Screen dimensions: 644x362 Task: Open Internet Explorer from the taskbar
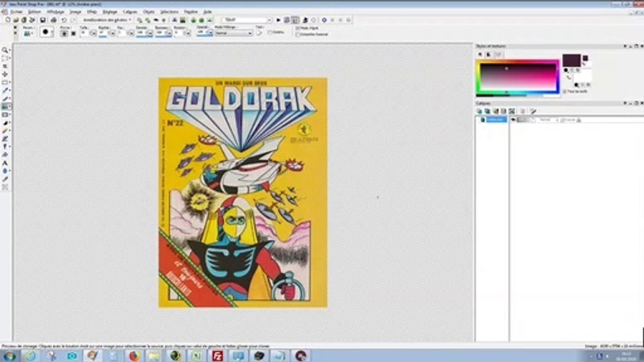click(x=31, y=356)
